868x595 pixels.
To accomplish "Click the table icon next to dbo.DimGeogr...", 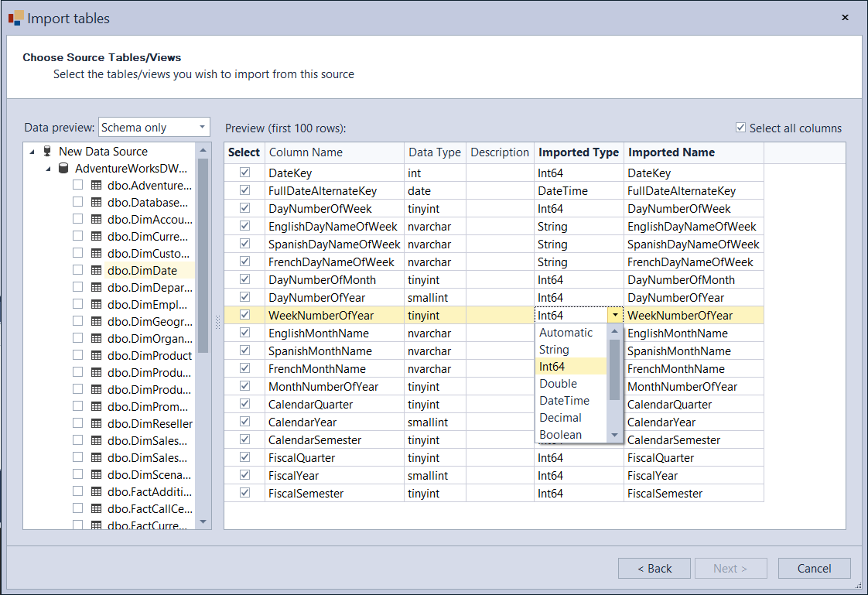I will pyautogui.click(x=96, y=322).
